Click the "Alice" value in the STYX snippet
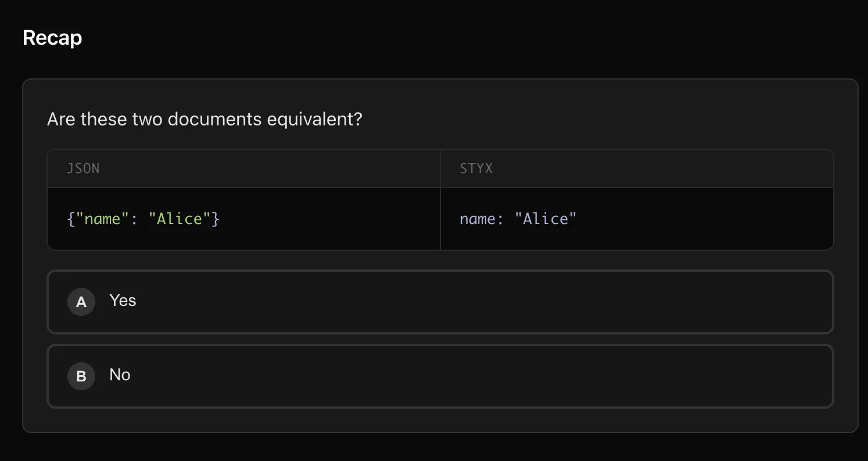Image resolution: width=868 pixels, height=461 pixels. 546,219
